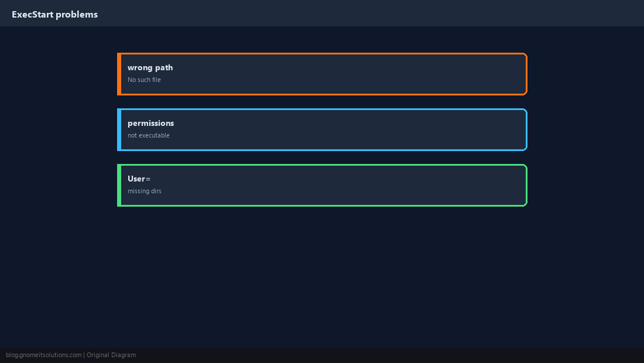Click the right edge of the blue card border
The image size is (644, 363).
(x=526, y=130)
